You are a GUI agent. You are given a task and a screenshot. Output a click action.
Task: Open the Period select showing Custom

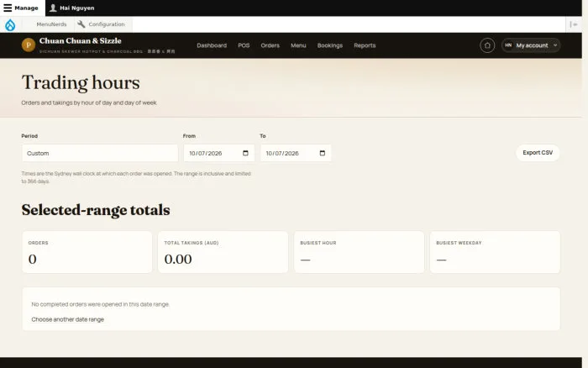pos(100,153)
